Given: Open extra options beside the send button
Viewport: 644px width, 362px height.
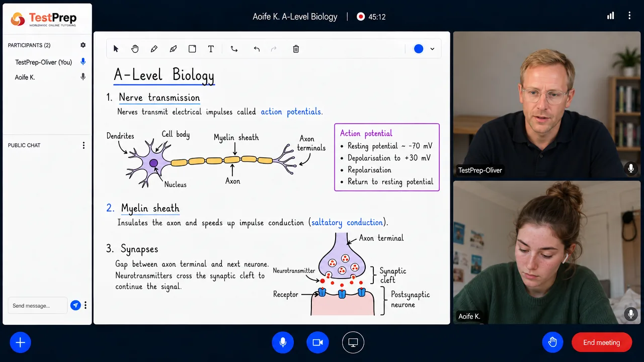Looking at the screenshot, I should coord(86,305).
